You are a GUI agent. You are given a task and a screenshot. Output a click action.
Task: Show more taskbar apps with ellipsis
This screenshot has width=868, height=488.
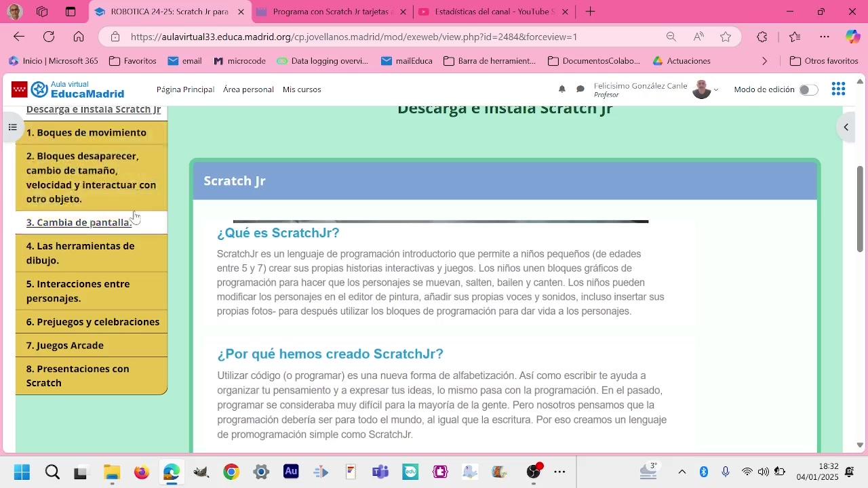(x=559, y=472)
